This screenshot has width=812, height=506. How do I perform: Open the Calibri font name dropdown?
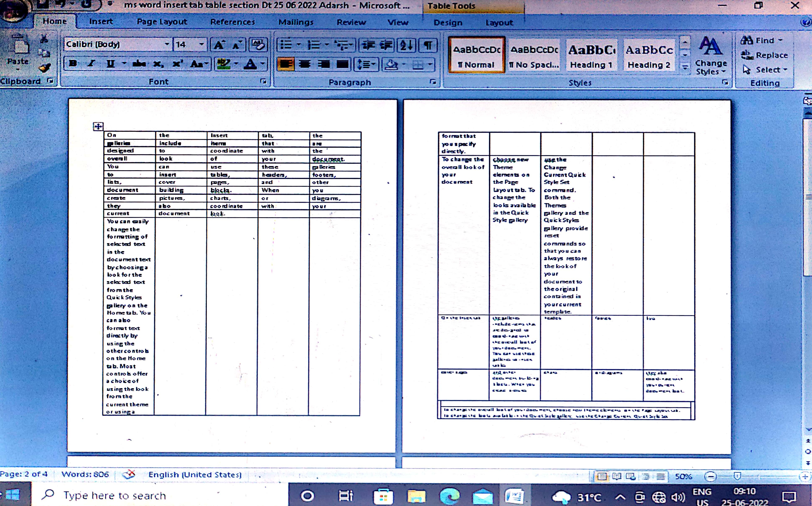pos(167,44)
